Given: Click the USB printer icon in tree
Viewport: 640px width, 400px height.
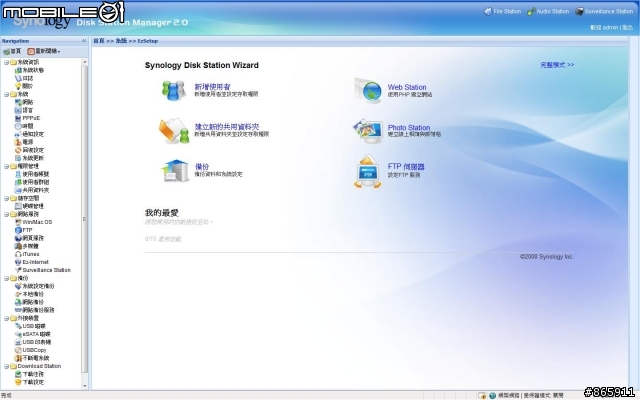Looking at the screenshot, I should [18, 342].
